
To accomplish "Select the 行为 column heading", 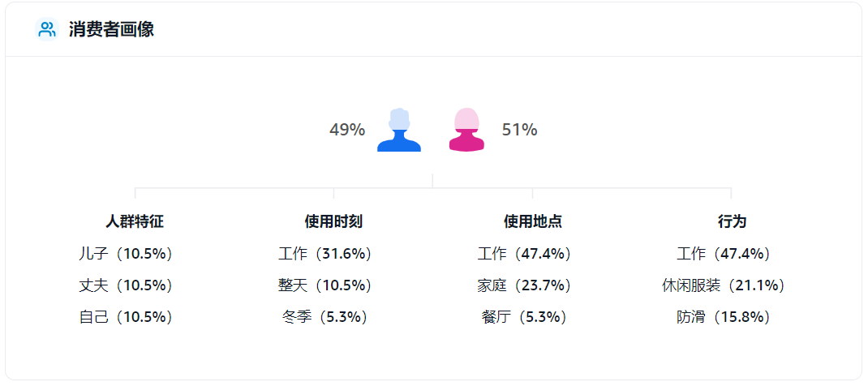I will (732, 221).
